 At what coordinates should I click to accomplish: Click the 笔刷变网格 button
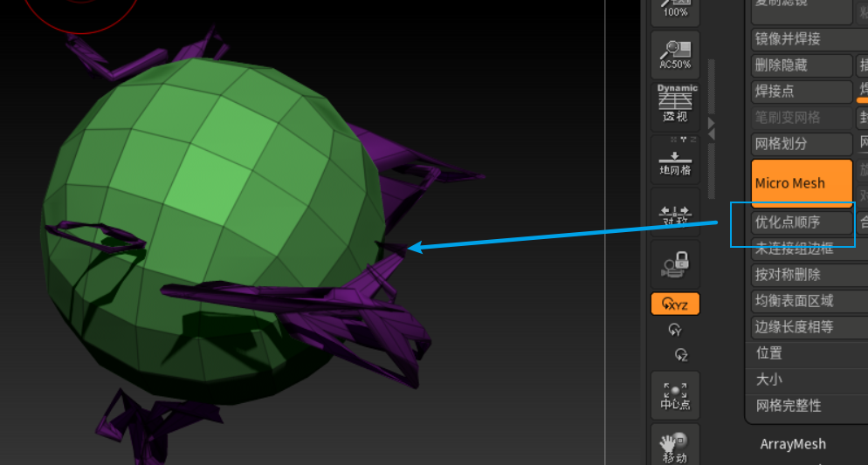coord(802,118)
